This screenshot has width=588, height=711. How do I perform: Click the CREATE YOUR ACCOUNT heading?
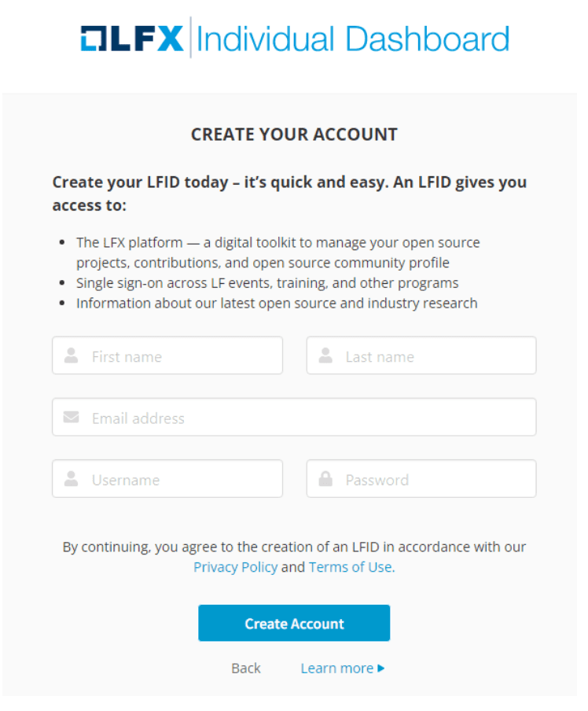(x=294, y=134)
